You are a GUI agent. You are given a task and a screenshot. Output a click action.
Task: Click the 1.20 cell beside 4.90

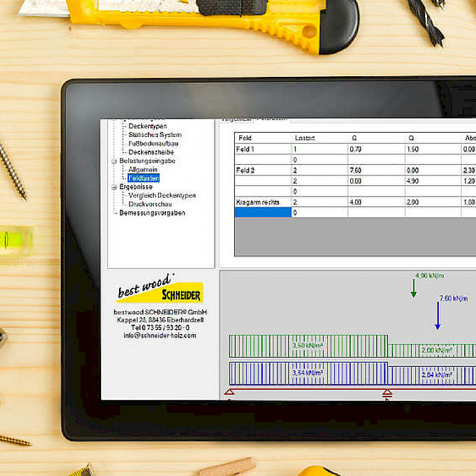[469, 181]
